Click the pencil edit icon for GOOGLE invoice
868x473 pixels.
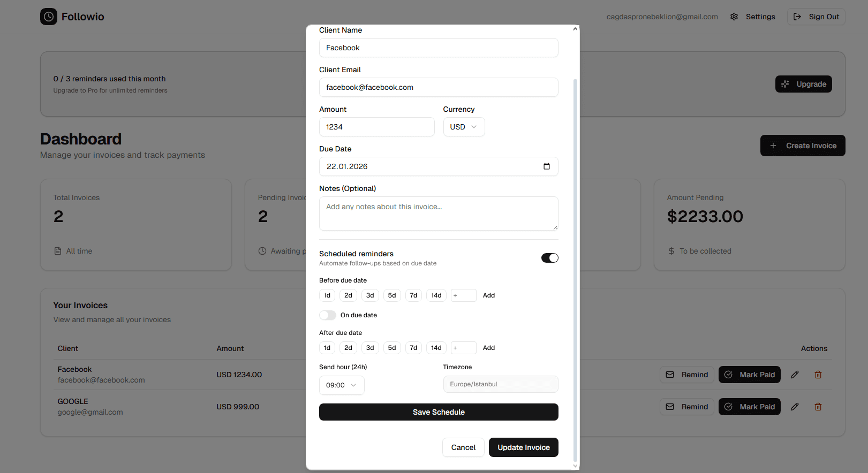coord(795,407)
